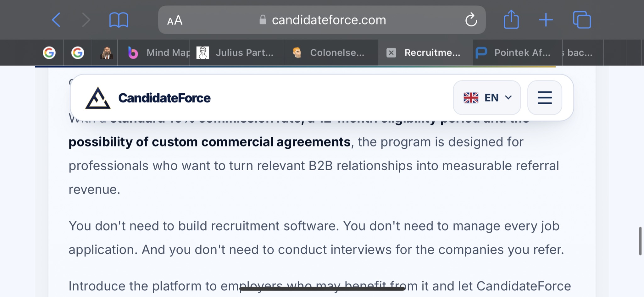
Task: Reload the page with the refresh icon
Action: (471, 20)
